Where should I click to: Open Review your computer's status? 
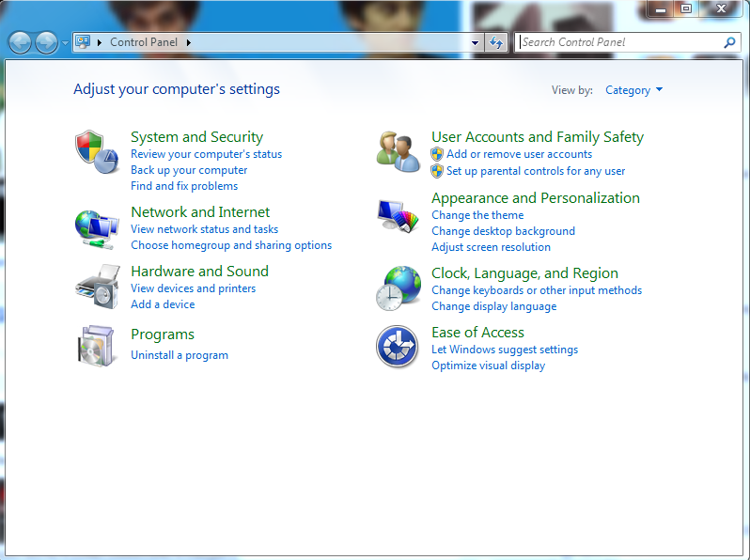point(206,154)
